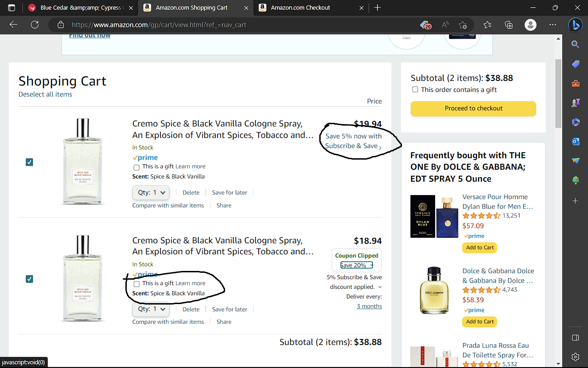Open the browser profile avatar icon
The width and height of the screenshot is (588, 368).
tap(530, 25)
